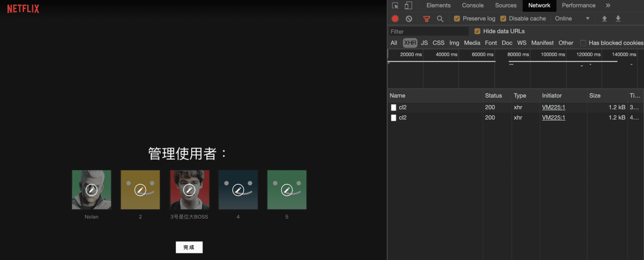Disable the Disable cache option
Screen dimensions: 644x260
click(502, 18)
